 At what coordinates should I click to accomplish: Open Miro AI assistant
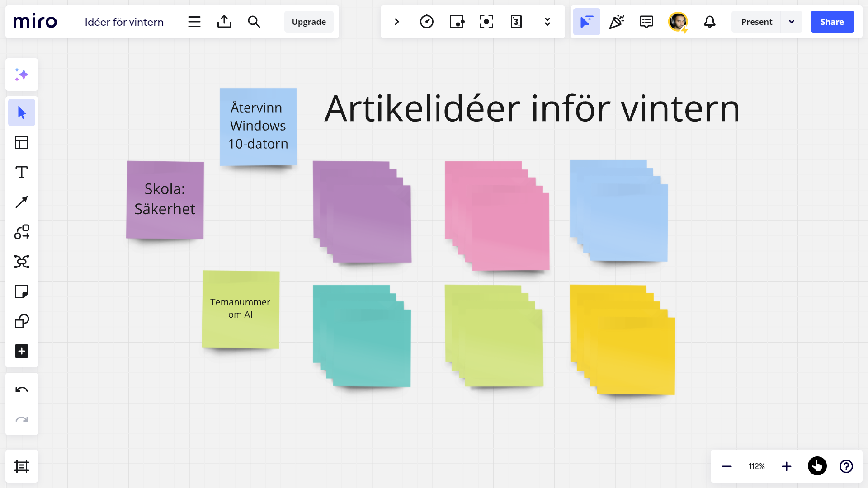point(22,75)
